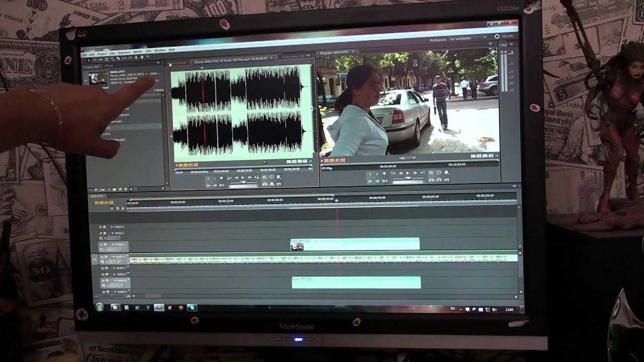This screenshot has height=362, width=644.
Task: Collapse the Audio 1 track
Action: tap(114, 257)
